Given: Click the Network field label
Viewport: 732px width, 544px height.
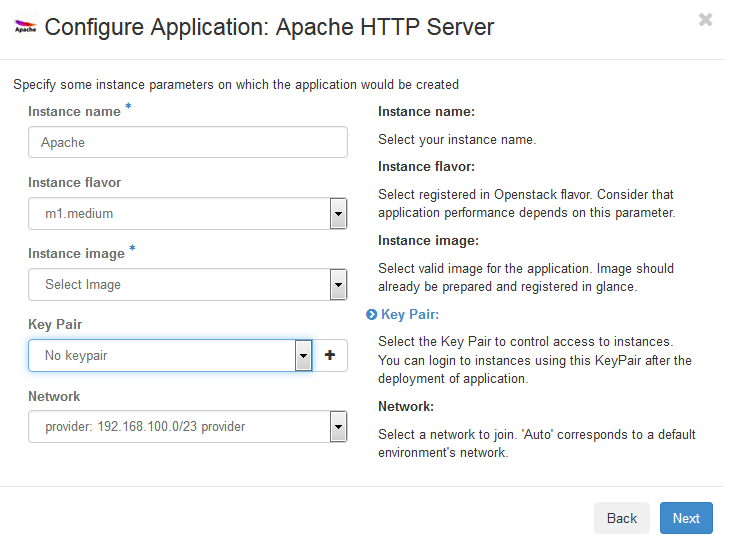Looking at the screenshot, I should click(x=54, y=396).
